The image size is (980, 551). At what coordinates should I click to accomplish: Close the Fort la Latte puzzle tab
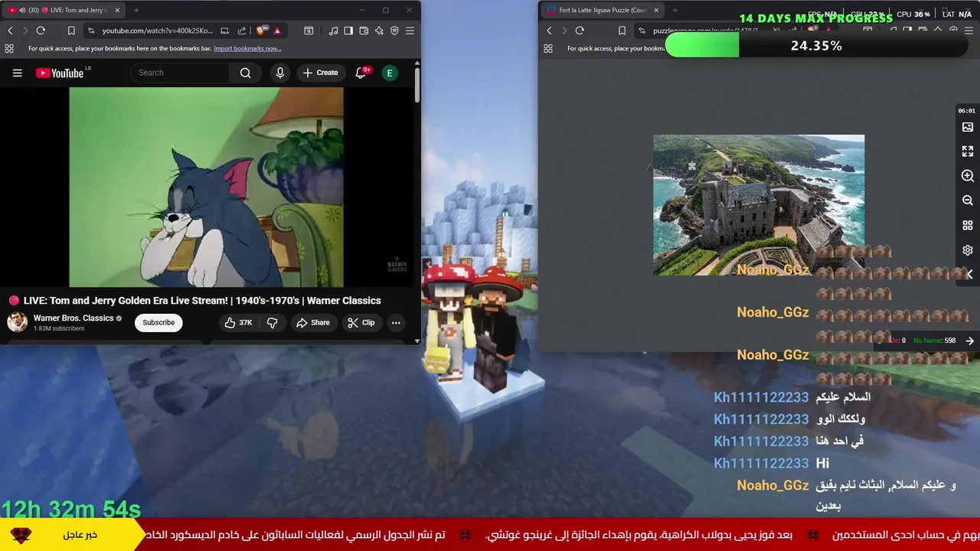(656, 10)
